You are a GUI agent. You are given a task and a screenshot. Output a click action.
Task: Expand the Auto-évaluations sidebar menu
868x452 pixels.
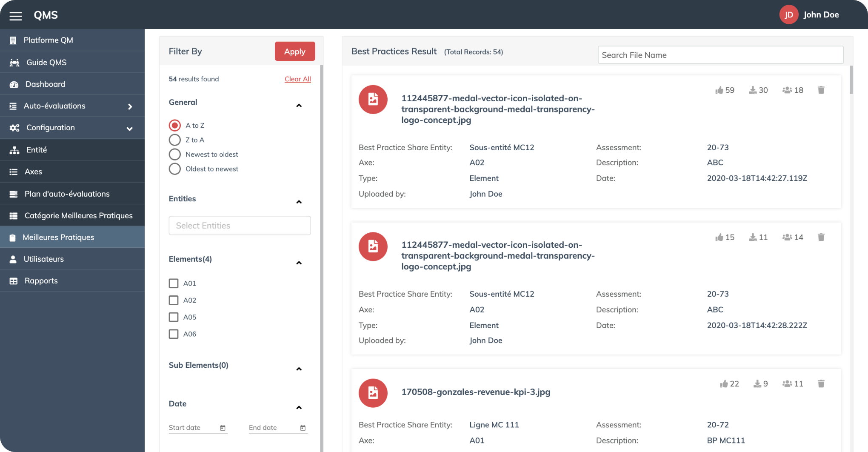pyautogui.click(x=130, y=106)
